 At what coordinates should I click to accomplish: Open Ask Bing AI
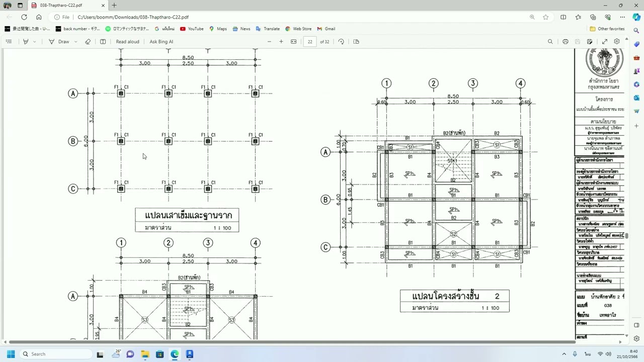(x=161, y=42)
